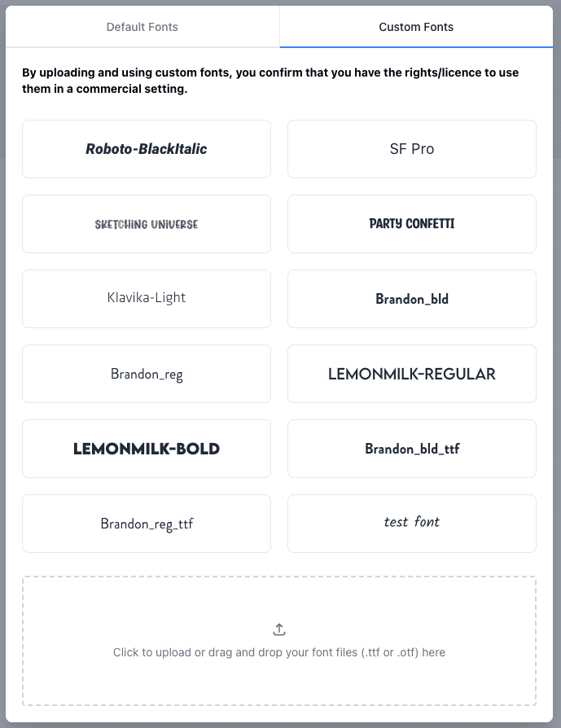Choose the Sketching Universe font
The image size is (561, 728).
(x=147, y=224)
